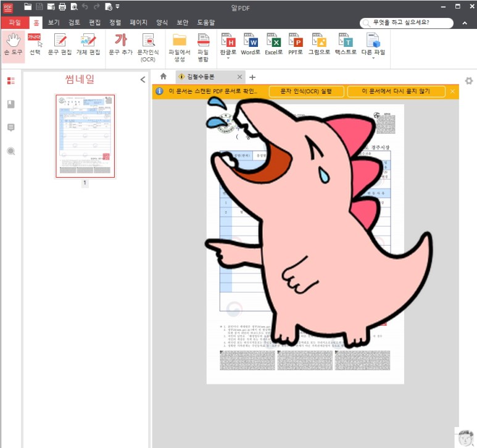The height and width of the screenshot is (448, 477).
Task: Collapse the ribbon with the up chevron
Action: (465, 23)
